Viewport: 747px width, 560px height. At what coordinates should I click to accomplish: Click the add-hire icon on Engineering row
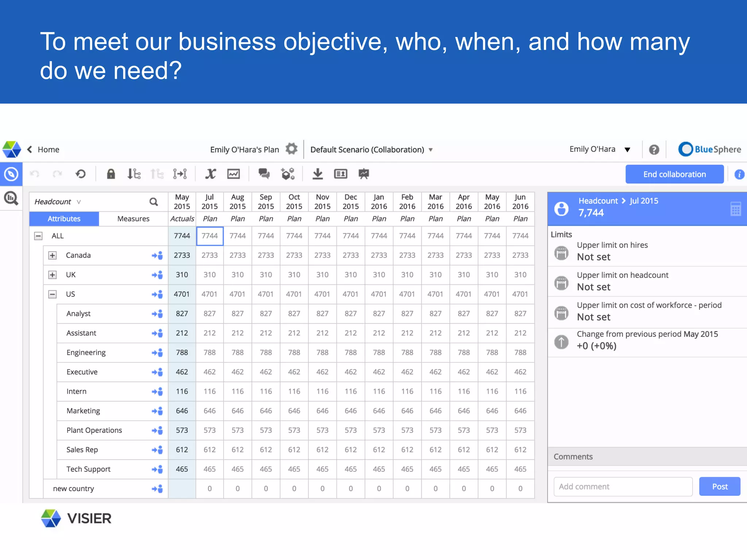click(157, 353)
